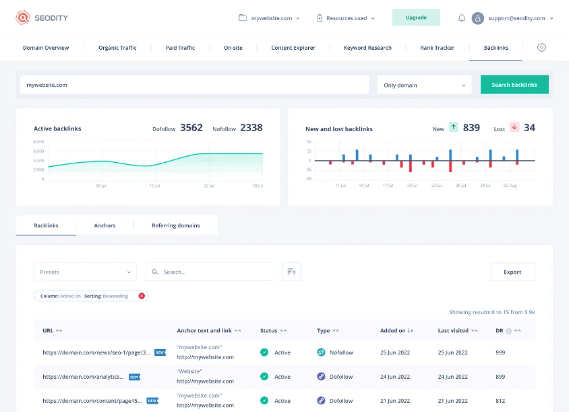Viewport: 569px width, 412px height.
Task: Switch to Content Explorer tab
Action: (293, 48)
